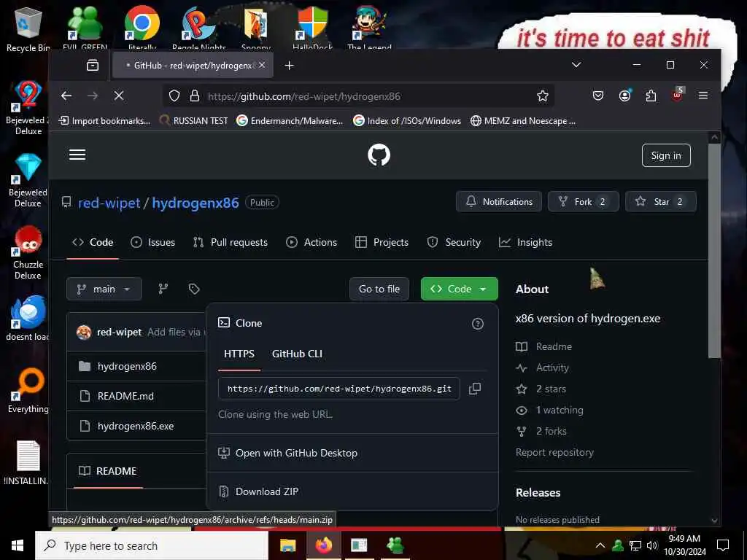
Task: Switch to the Security tab
Action: [454, 242]
